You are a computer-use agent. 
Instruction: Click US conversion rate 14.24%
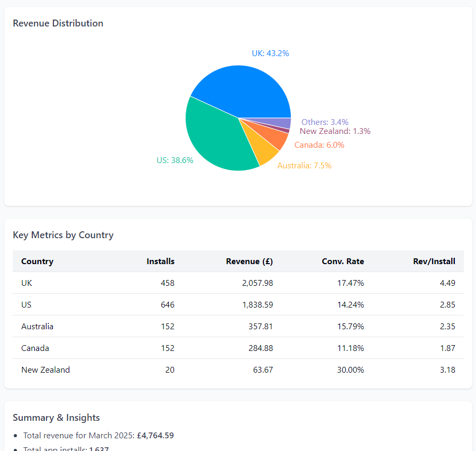click(x=351, y=305)
